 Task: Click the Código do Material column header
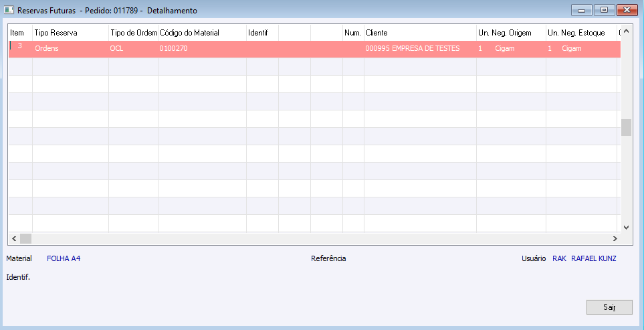point(202,33)
